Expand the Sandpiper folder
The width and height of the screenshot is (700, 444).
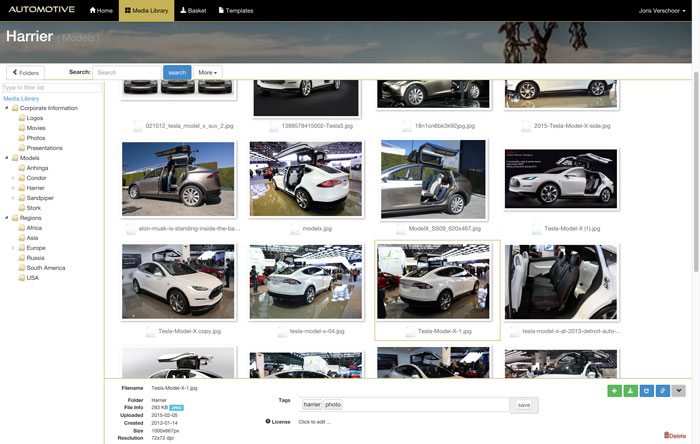[x=13, y=198]
